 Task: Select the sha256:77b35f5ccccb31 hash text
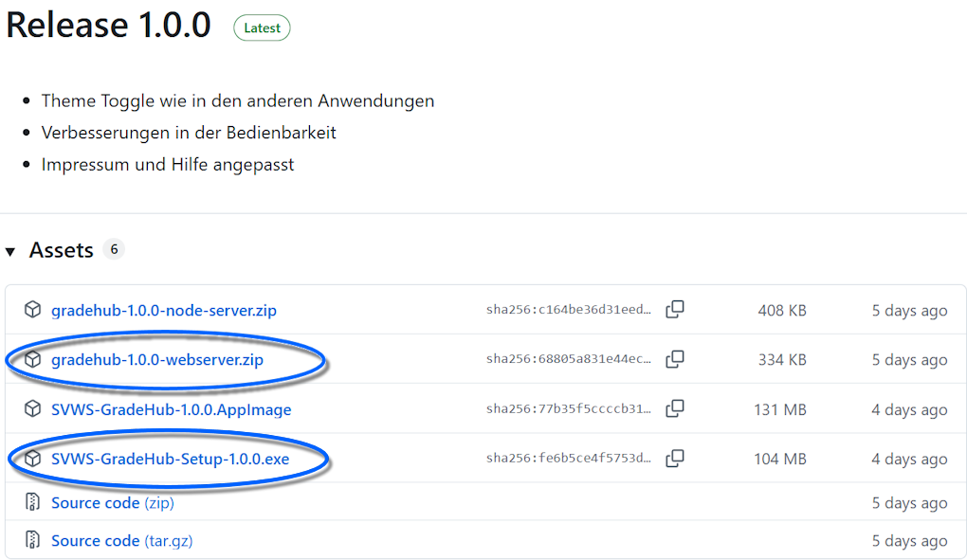pyautogui.click(x=569, y=408)
